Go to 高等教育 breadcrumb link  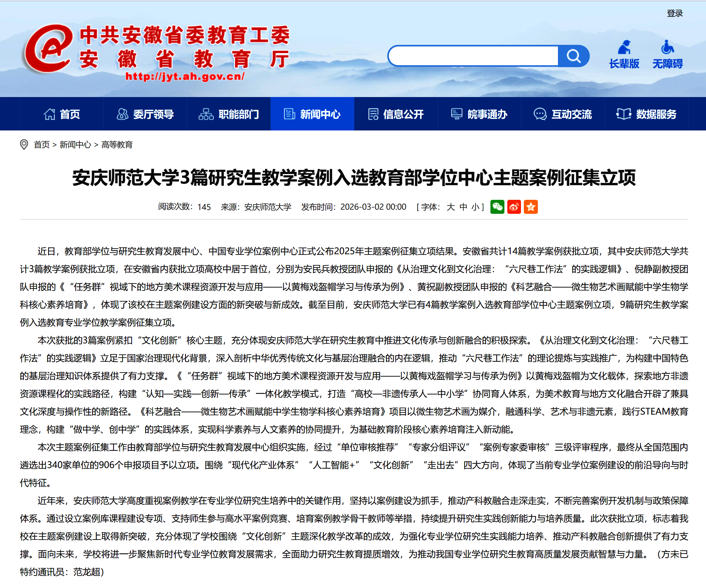pyautogui.click(x=117, y=144)
